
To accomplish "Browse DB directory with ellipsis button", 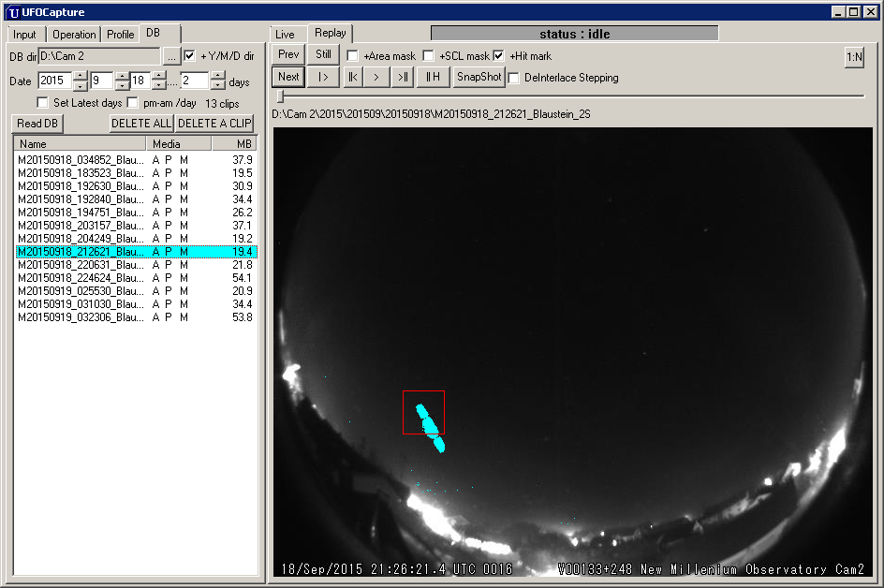I will pos(171,56).
